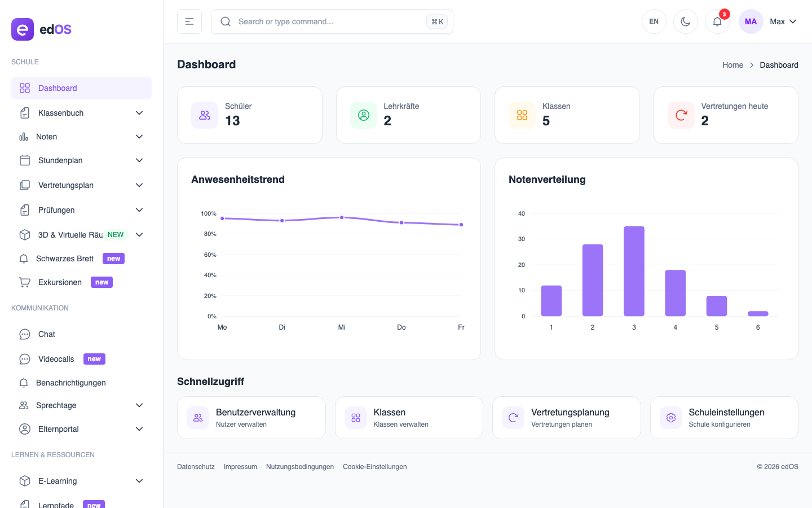Open the Chat icon under Kommunikation
The image size is (812, 508).
pos(24,334)
